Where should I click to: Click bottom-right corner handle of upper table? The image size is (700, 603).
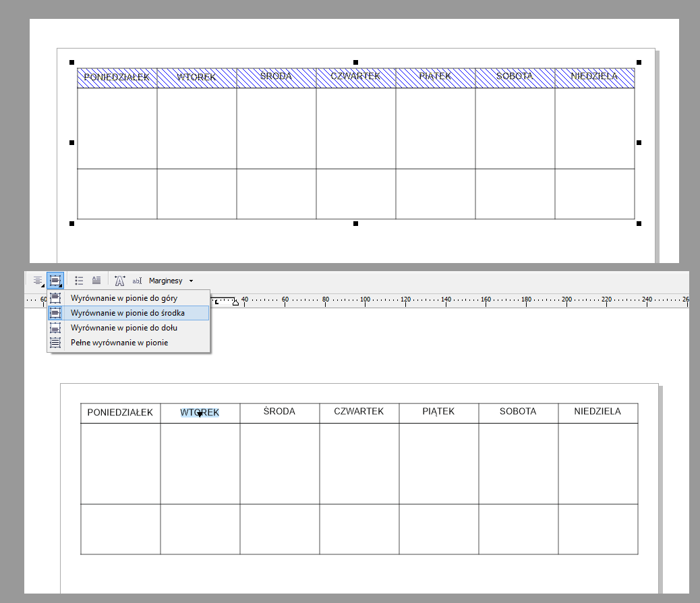click(x=639, y=223)
